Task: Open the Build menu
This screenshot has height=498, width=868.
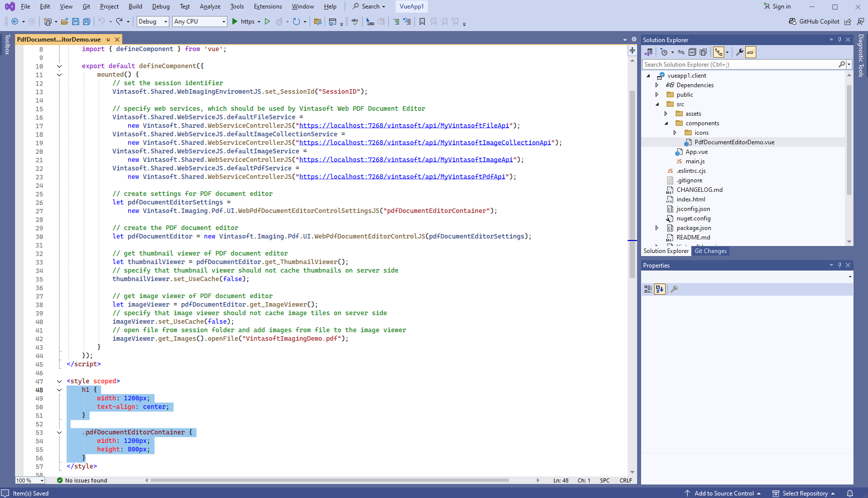Action: [135, 7]
